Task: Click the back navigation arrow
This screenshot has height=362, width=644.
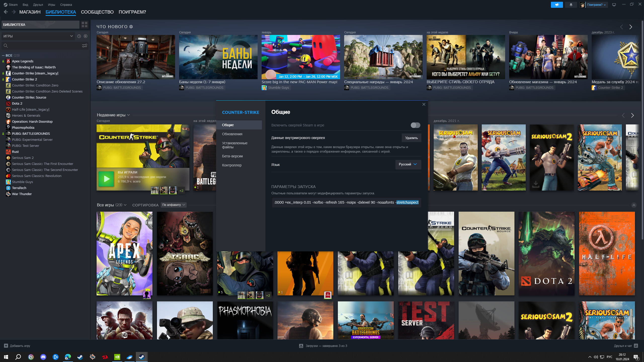Action: [6, 12]
